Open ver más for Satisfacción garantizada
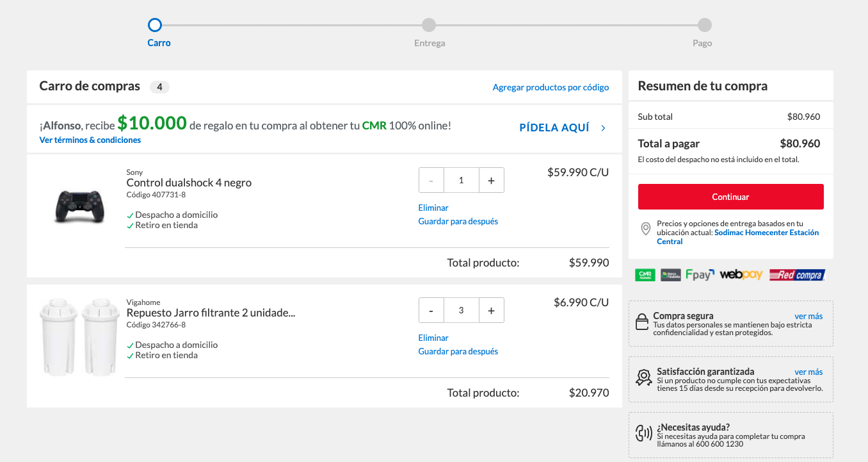 (808, 372)
